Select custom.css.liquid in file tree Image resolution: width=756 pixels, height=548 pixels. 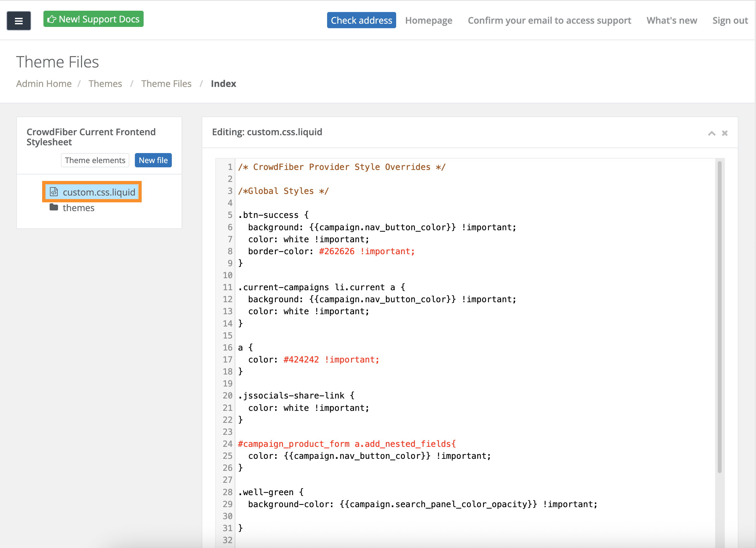click(x=99, y=192)
